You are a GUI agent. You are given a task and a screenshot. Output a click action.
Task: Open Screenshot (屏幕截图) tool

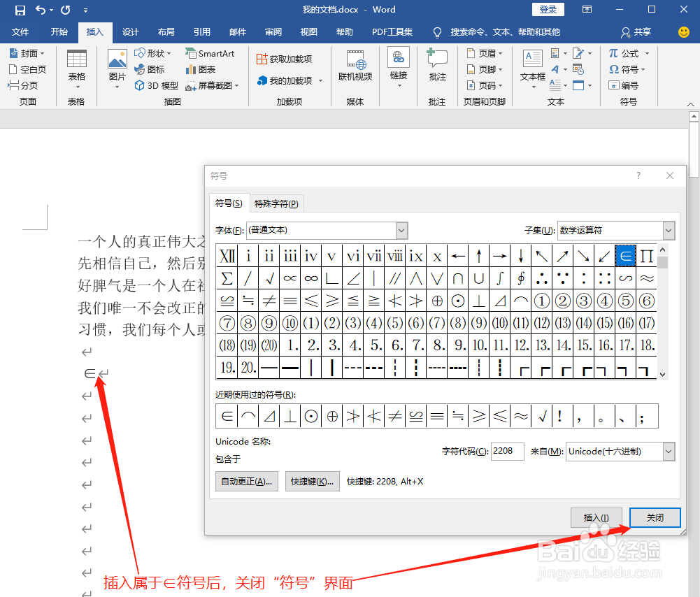click(x=213, y=85)
